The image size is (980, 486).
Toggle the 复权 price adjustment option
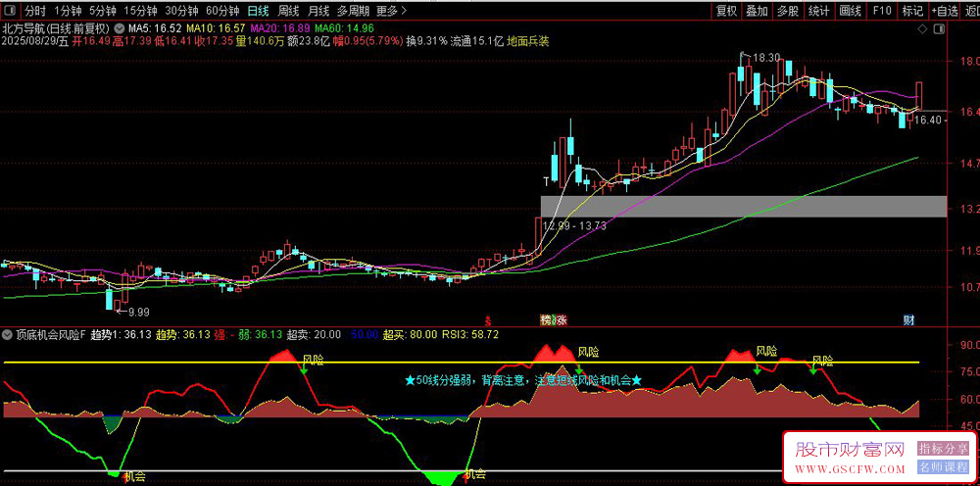click(x=726, y=11)
